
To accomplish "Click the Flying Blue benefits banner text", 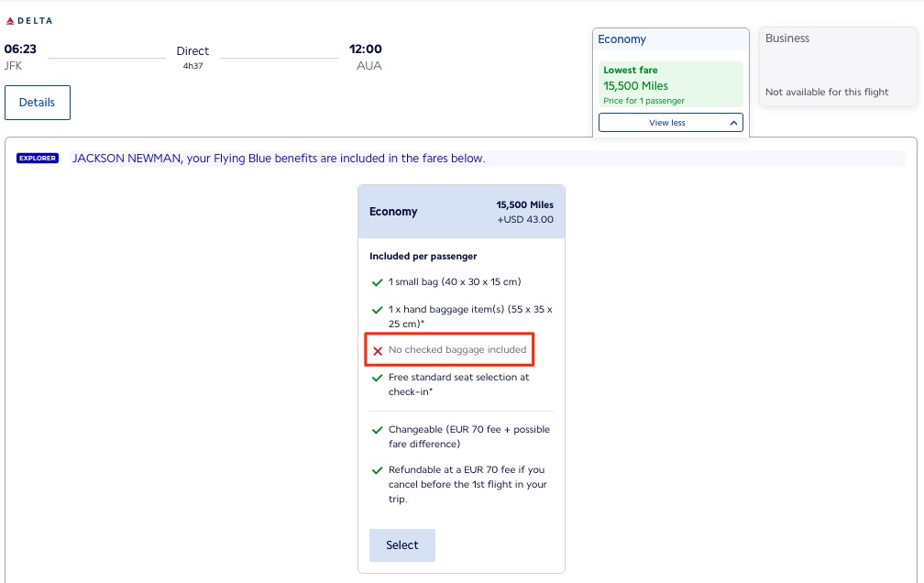I will [279, 159].
